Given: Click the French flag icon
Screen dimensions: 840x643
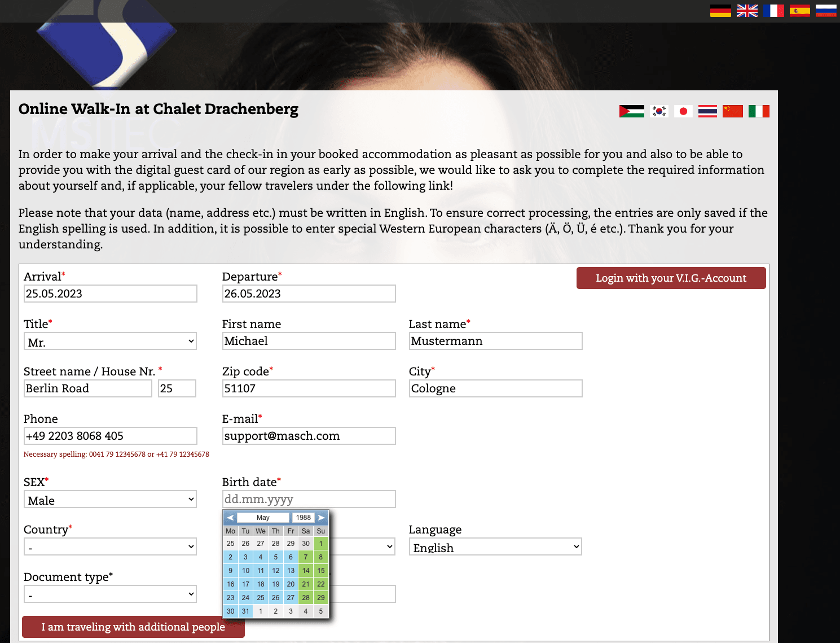Looking at the screenshot, I should coord(773,10).
